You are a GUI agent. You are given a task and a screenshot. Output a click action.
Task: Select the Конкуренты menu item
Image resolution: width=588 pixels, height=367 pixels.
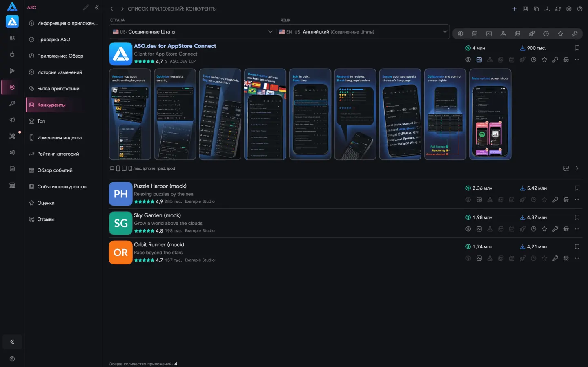[x=63, y=105]
